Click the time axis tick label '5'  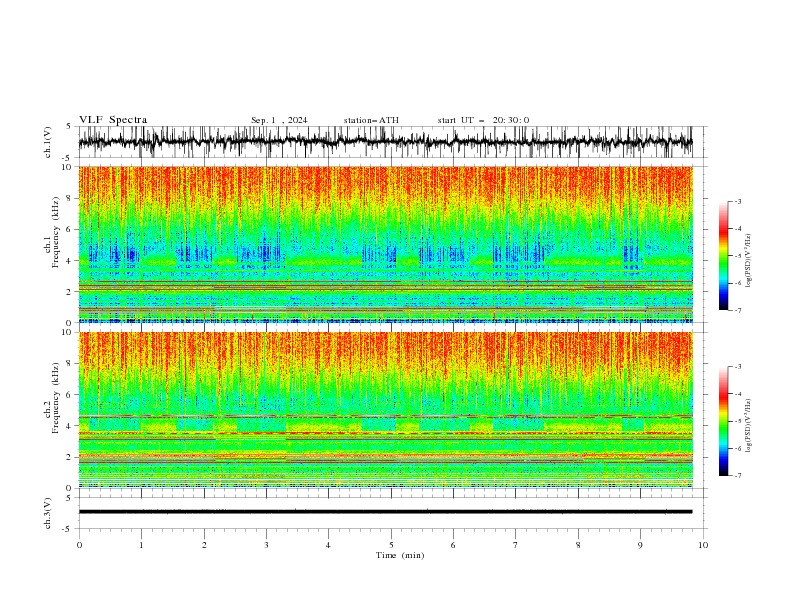coord(391,545)
